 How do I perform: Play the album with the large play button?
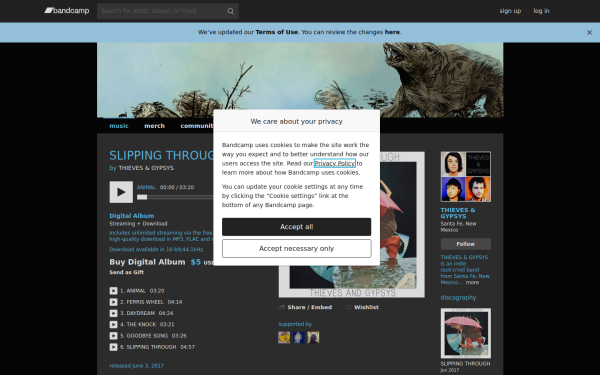121,192
